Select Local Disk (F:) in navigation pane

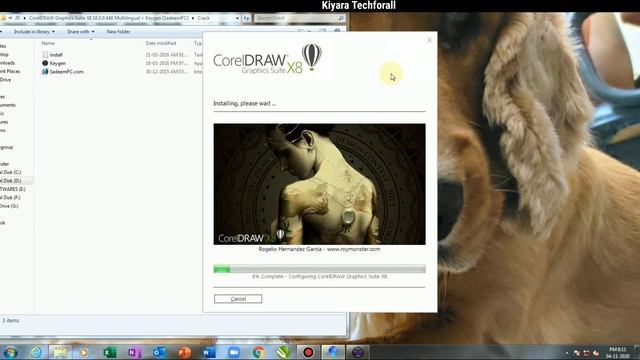10,198
